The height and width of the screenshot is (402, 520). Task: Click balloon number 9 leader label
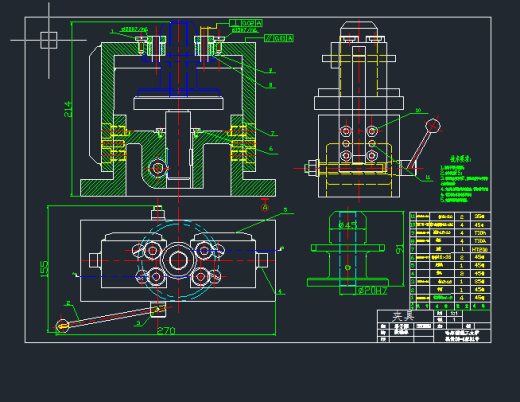click(x=270, y=70)
